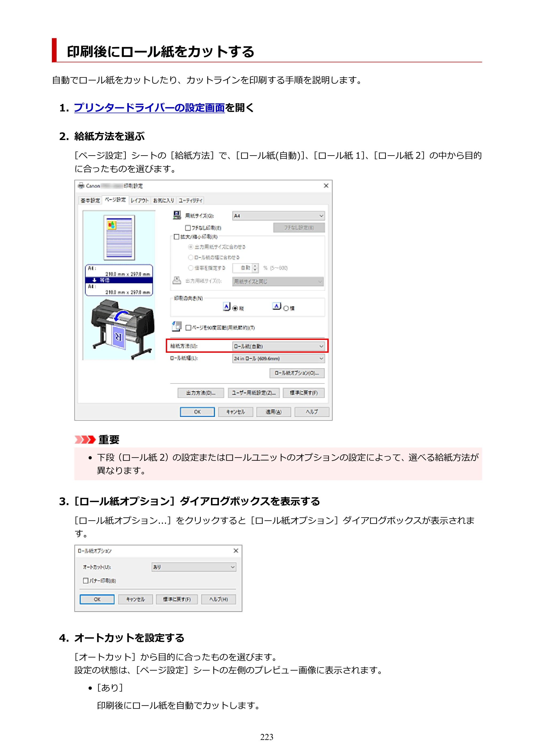Click the large-format printer illustration
The width and height of the screenshot is (534, 756).
click(123, 329)
